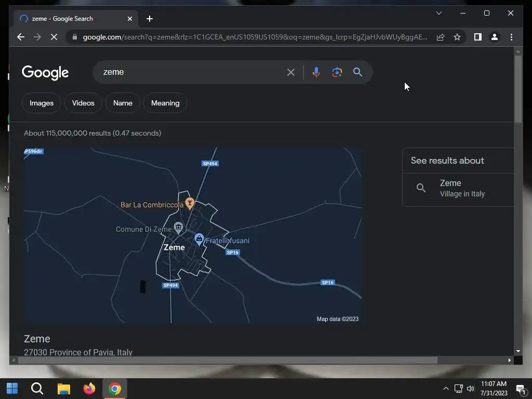Screen dimensions: 532x399
Task: Select the zeme - Google Search tab
Action: pyautogui.click(x=76, y=19)
